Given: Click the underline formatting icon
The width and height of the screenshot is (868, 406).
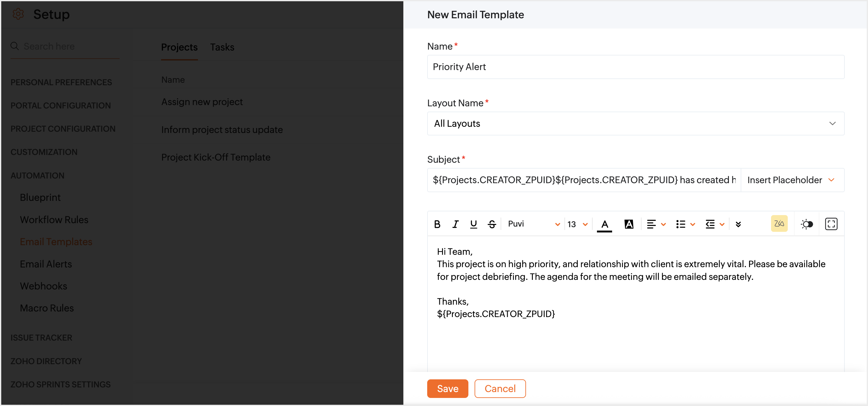Looking at the screenshot, I should pyautogui.click(x=473, y=224).
